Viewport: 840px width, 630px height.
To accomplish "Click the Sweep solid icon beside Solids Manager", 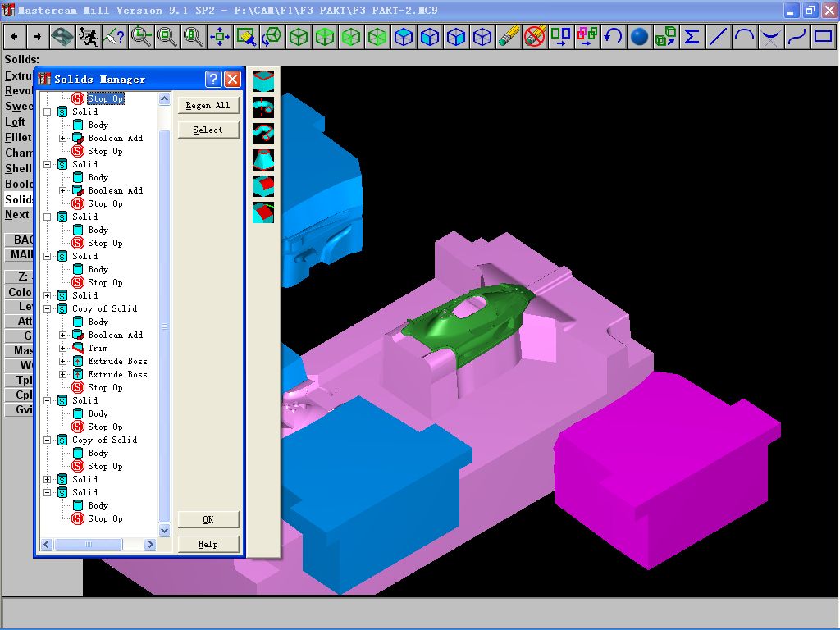I will (x=263, y=134).
